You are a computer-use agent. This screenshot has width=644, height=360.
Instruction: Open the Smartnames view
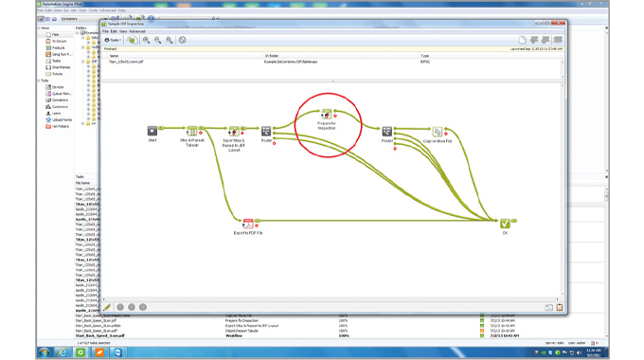point(58,67)
